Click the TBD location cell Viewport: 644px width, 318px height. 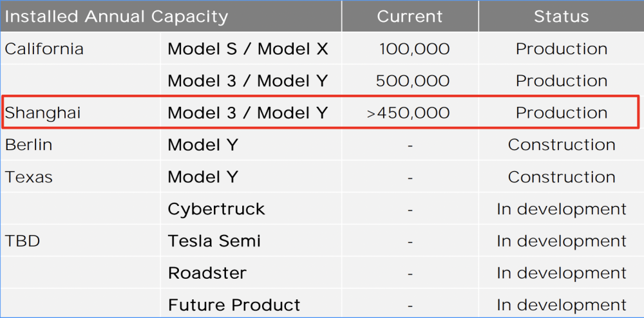click(x=23, y=241)
